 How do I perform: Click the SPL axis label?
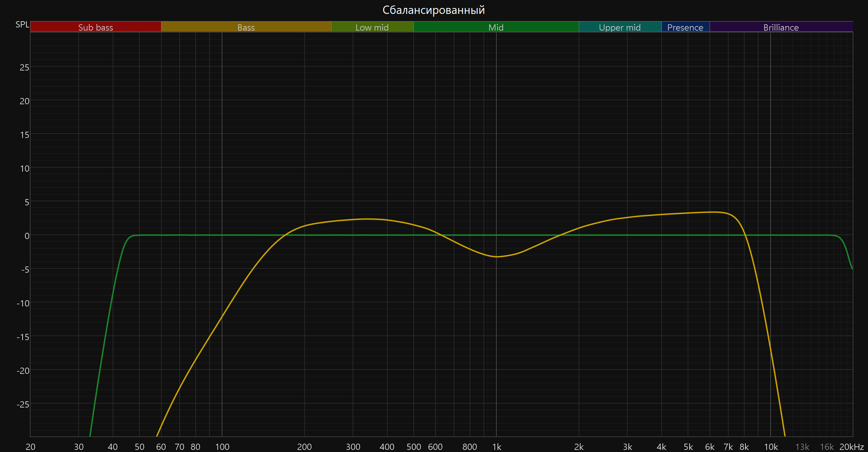click(x=22, y=25)
